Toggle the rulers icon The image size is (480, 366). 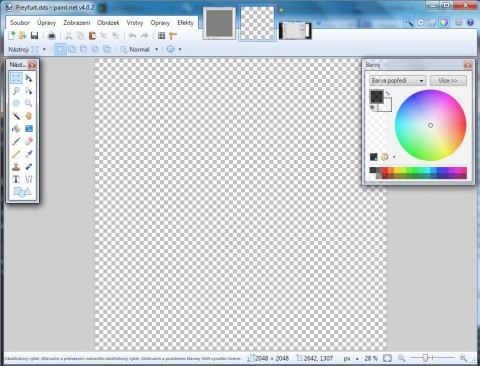(173, 35)
